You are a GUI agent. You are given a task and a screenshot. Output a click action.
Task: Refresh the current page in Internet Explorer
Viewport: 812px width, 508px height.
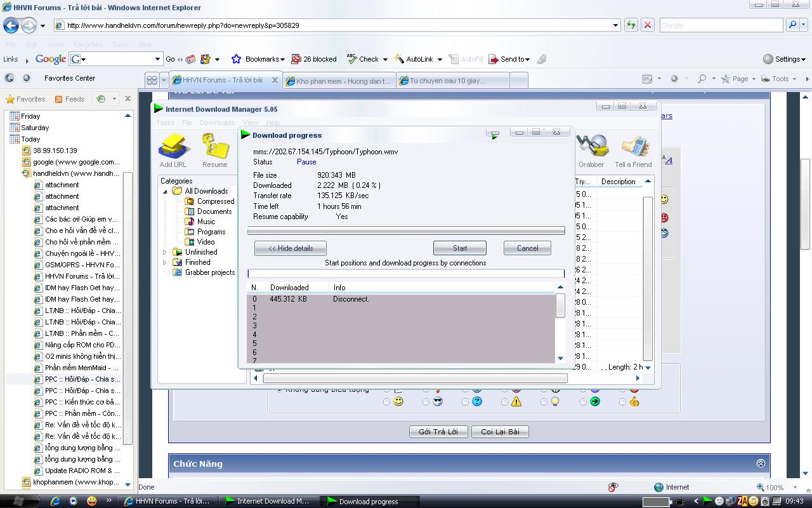pos(631,25)
